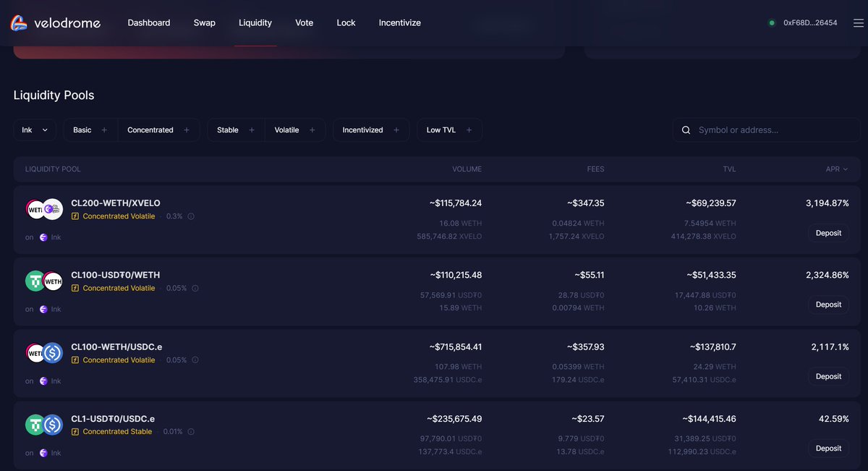Click the VOLUME column header

[x=467, y=169]
